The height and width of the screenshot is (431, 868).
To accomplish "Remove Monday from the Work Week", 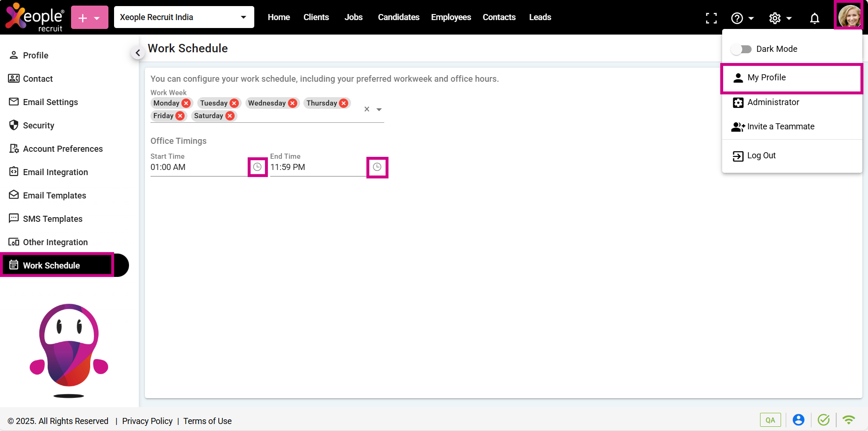I will coord(186,103).
